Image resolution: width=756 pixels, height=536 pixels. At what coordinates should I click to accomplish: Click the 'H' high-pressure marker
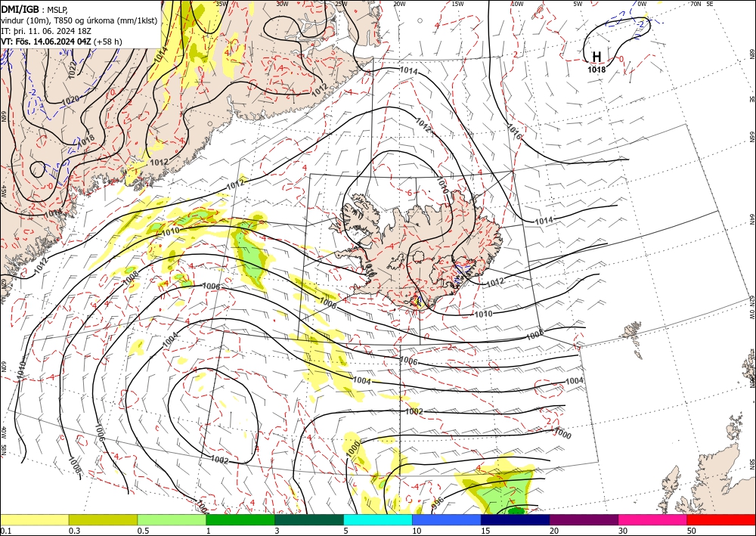click(x=596, y=57)
